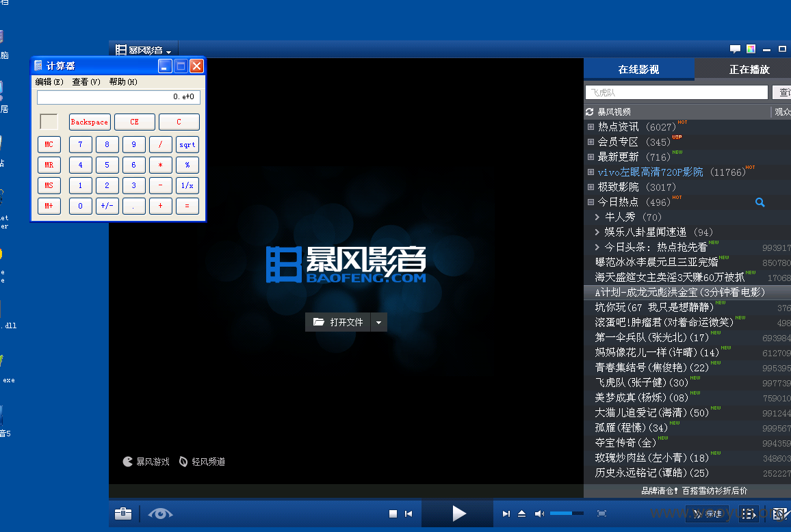Image resolution: width=791 pixels, height=532 pixels.
Task: Open the skin color palette icon
Action: pyautogui.click(x=751, y=49)
